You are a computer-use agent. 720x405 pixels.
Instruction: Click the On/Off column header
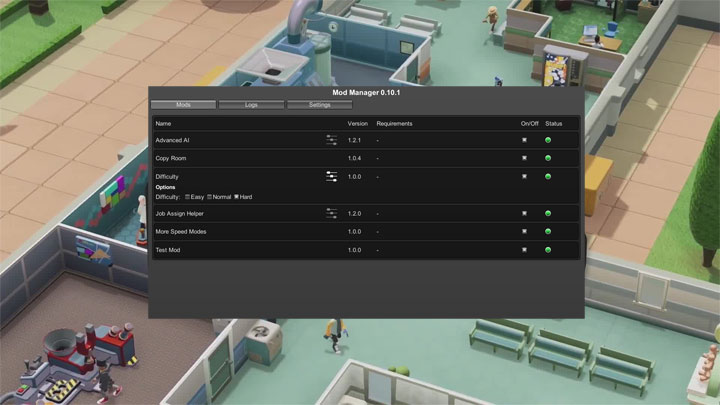(529, 124)
